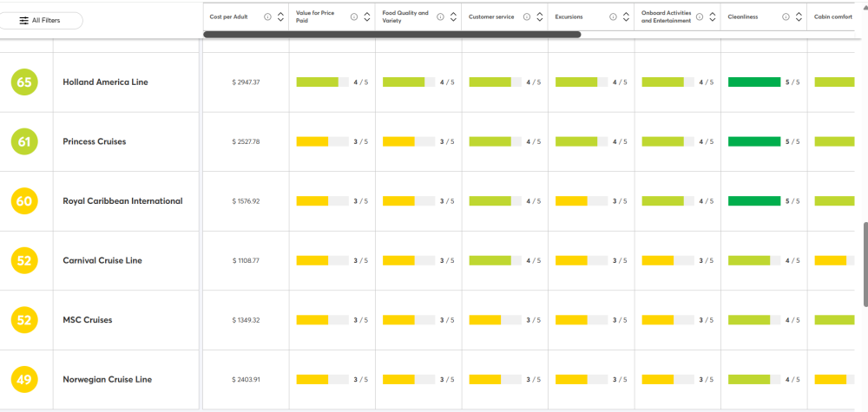Select Royal Caribbean International name

pyautogui.click(x=123, y=201)
